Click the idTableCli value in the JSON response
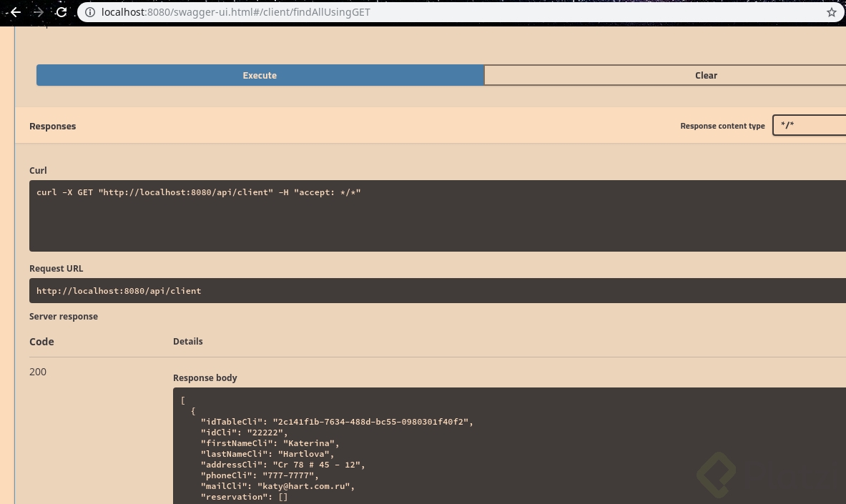Image resolution: width=846 pixels, height=504 pixels. pos(370,422)
